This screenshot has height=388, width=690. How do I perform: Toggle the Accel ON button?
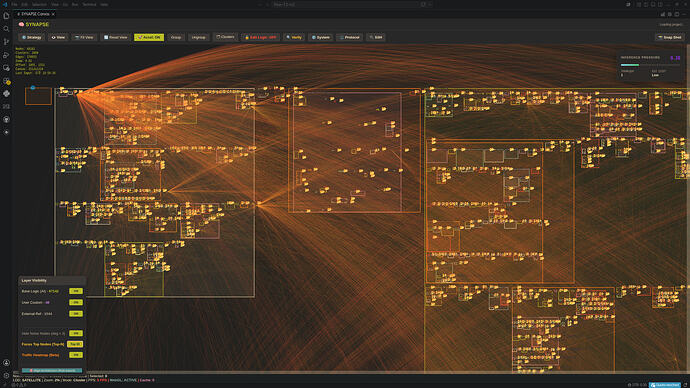(x=149, y=37)
